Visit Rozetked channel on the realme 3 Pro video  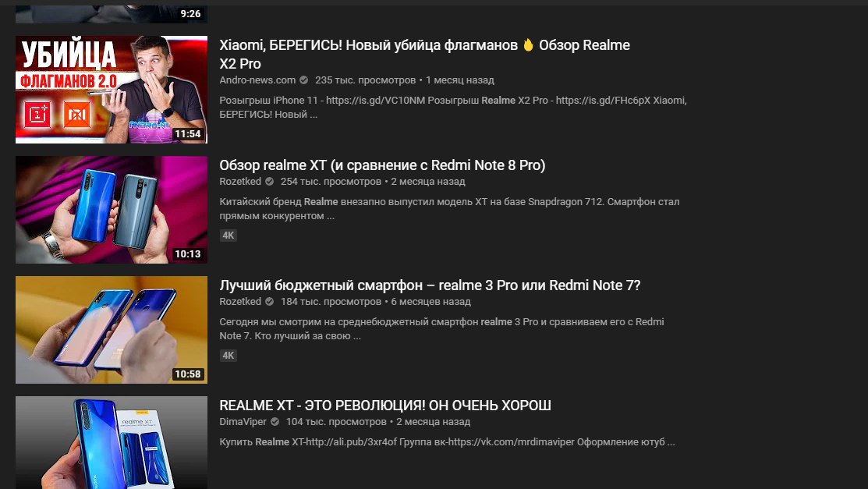click(x=240, y=301)
